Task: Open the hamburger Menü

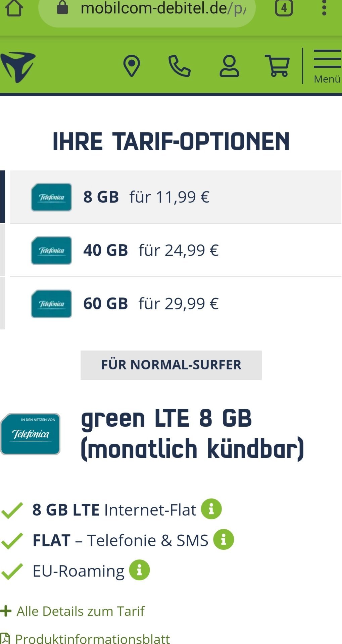Action: [x=327, y=66]
